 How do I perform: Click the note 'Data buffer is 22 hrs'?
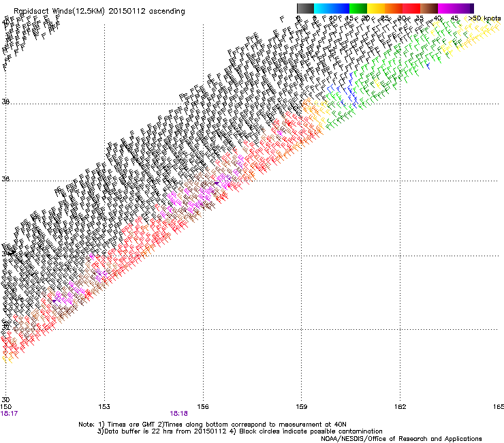(139, 431)
